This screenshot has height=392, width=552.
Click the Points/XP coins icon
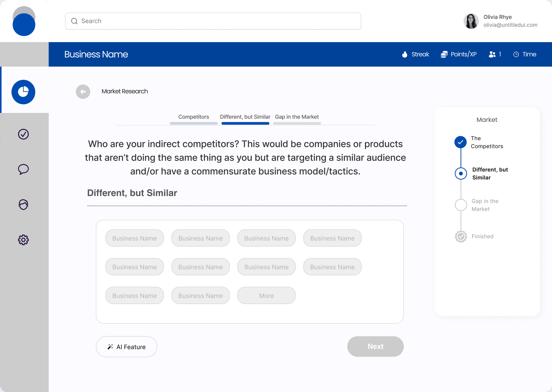pyautogui.click(x=444, y=54)
